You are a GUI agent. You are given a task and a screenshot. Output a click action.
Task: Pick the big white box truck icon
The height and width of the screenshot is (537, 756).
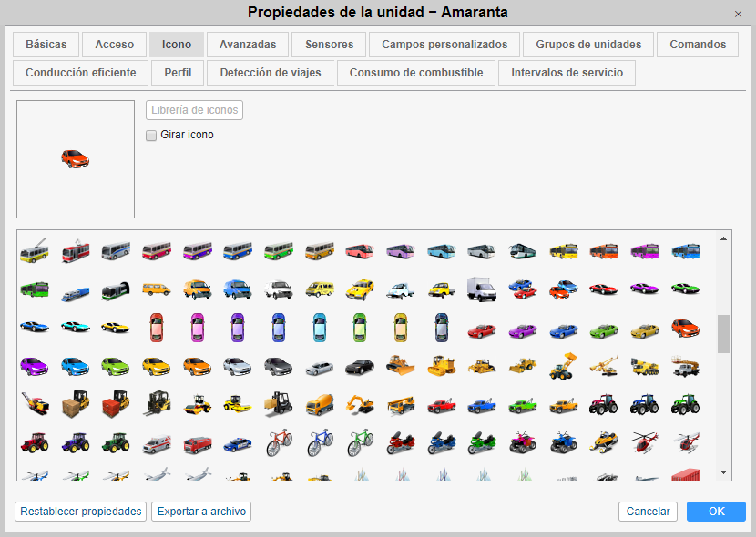[481, 289]
